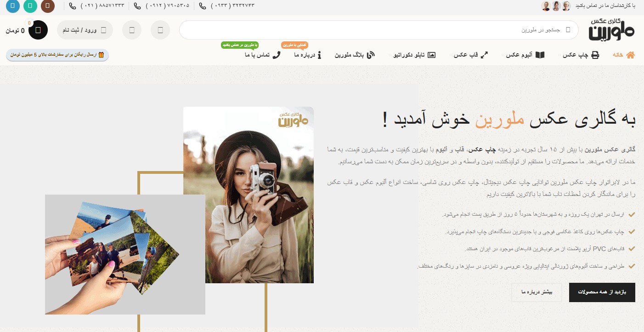Click the last expert avatar farthest from contact text
644x332 pixels.
[546, 6]
